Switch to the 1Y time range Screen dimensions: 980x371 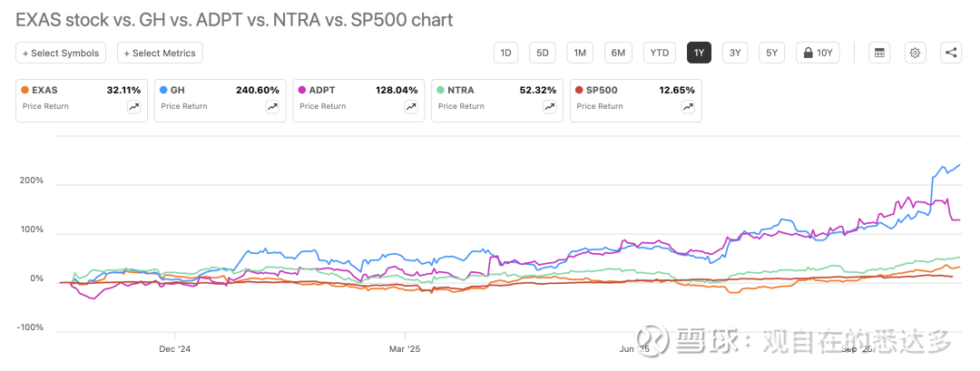tap(699, 53)
